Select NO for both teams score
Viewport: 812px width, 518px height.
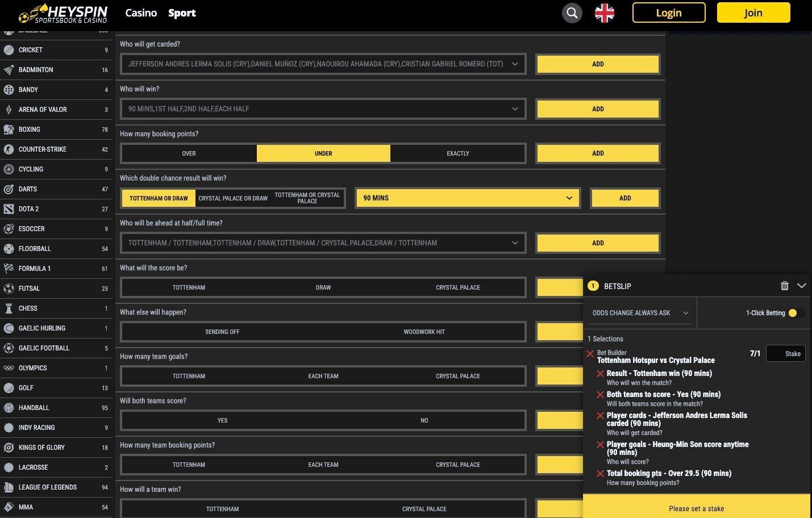[x=424, y=420]
